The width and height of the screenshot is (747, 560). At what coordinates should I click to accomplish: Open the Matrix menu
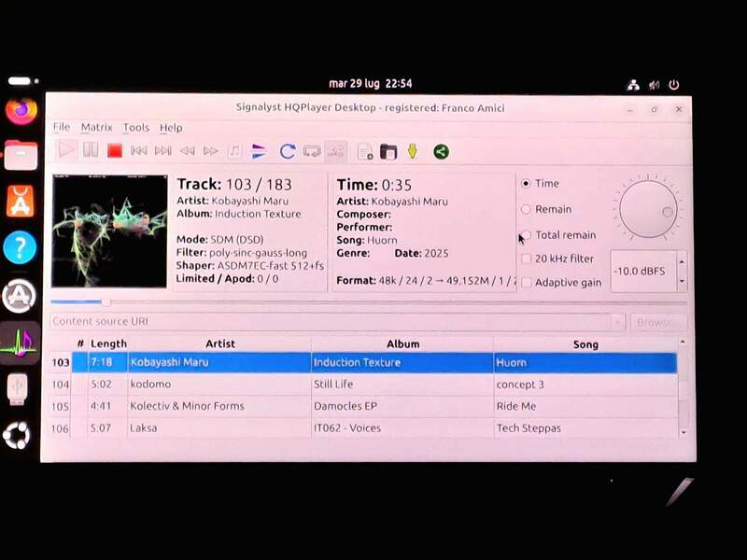[x=96, y=127]
